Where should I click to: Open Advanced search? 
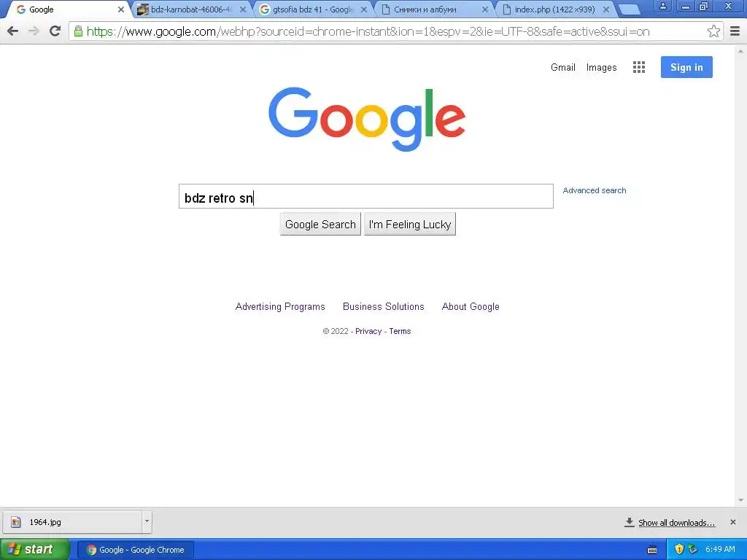pyautogui.click(x=595, y=190)
